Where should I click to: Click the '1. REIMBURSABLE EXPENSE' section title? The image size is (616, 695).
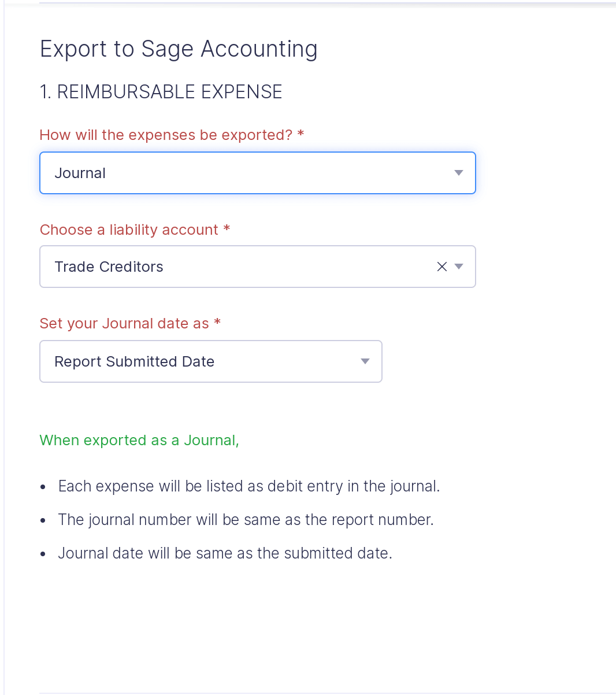click(161, 91)
